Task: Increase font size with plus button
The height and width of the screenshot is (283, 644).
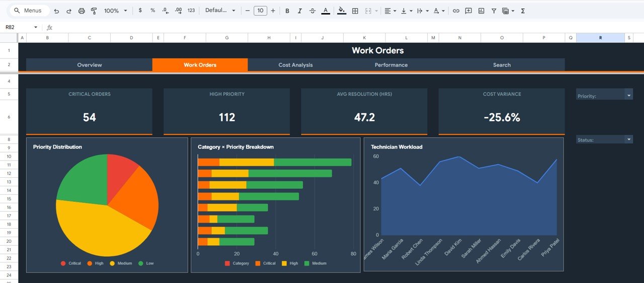Action: (x=273, y=11)
